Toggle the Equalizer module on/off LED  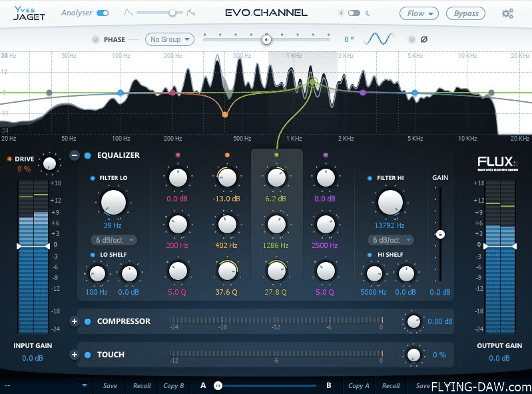click(x=87, y=155)
